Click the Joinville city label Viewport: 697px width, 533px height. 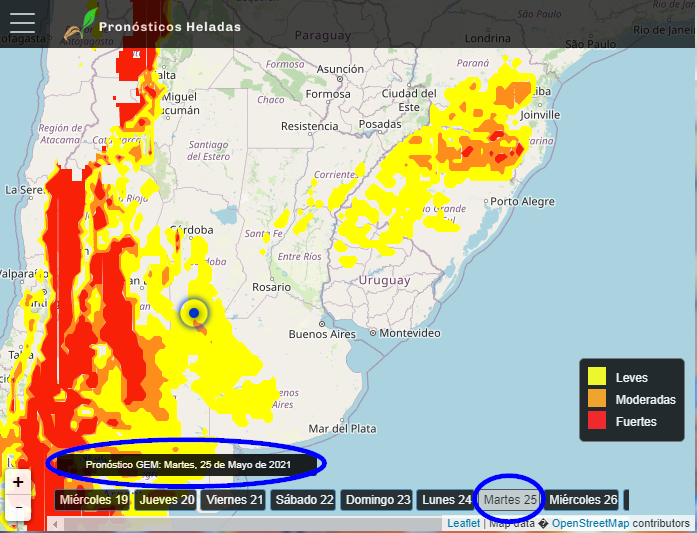[540, 115]
